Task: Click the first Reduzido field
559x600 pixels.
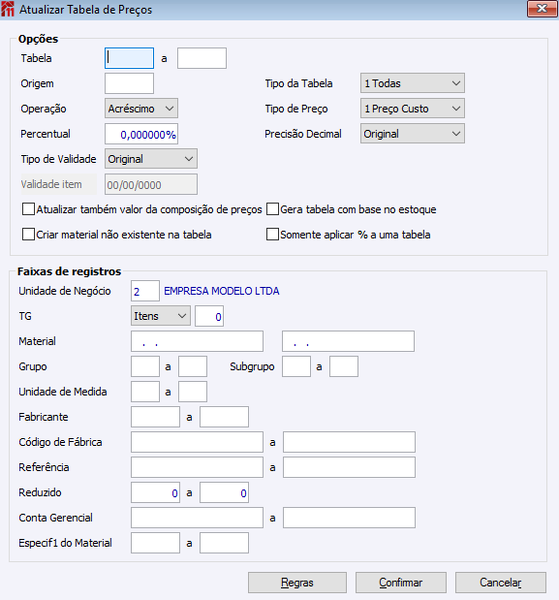Action: (x=155, y=492)
